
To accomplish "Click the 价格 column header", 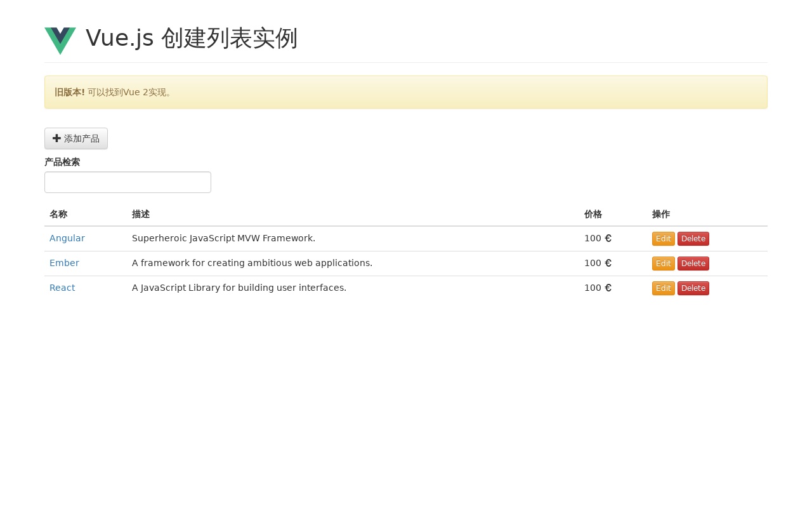I will coord(593,214).
